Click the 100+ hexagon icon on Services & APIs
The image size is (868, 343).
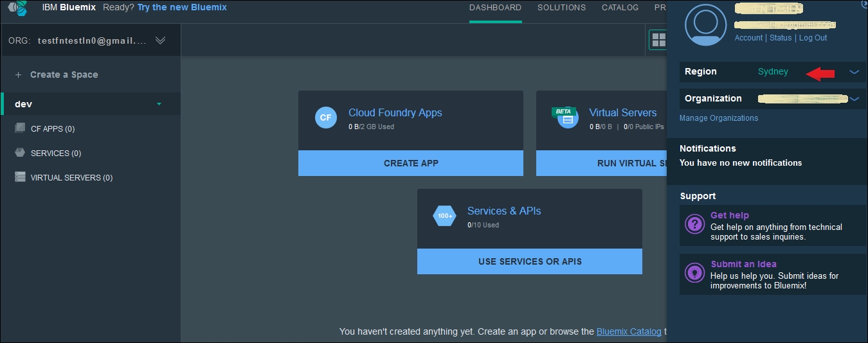[445, 216]
